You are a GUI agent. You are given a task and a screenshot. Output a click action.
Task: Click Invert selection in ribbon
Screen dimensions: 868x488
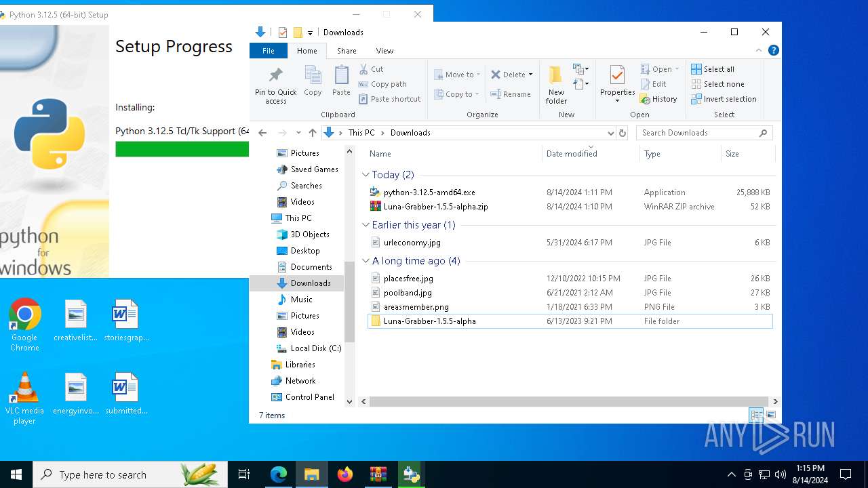724,99
